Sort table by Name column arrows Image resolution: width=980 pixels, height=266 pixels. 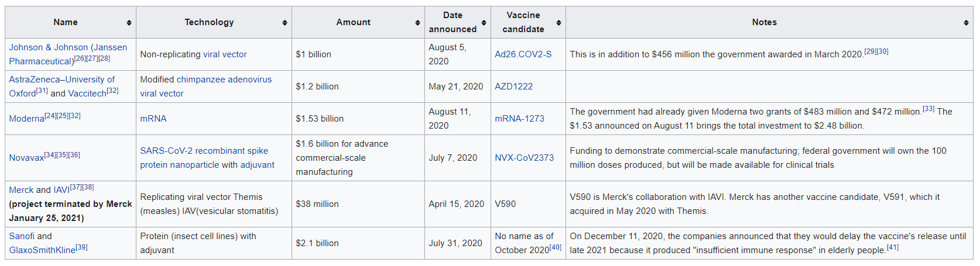[x=129, y=23]
